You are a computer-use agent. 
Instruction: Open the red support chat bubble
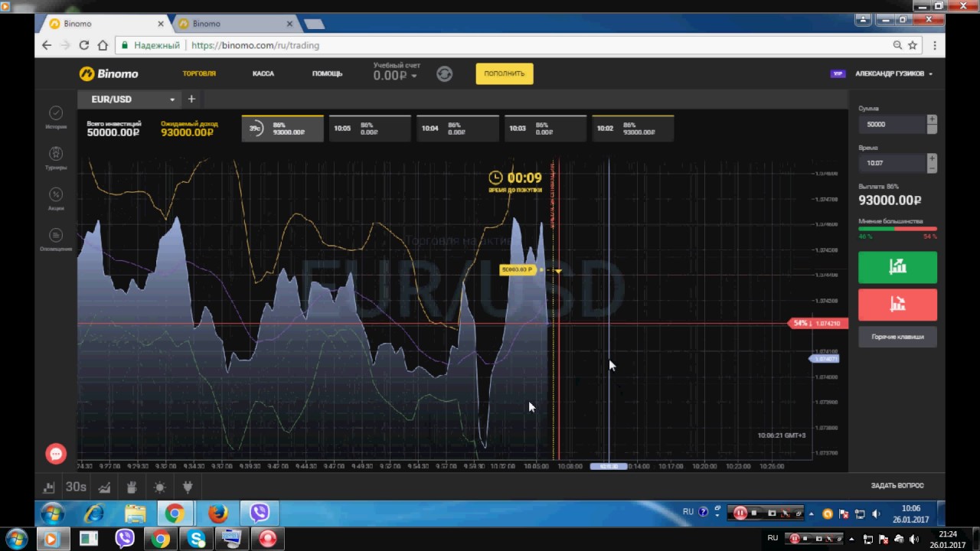click(x=56, y=454)
